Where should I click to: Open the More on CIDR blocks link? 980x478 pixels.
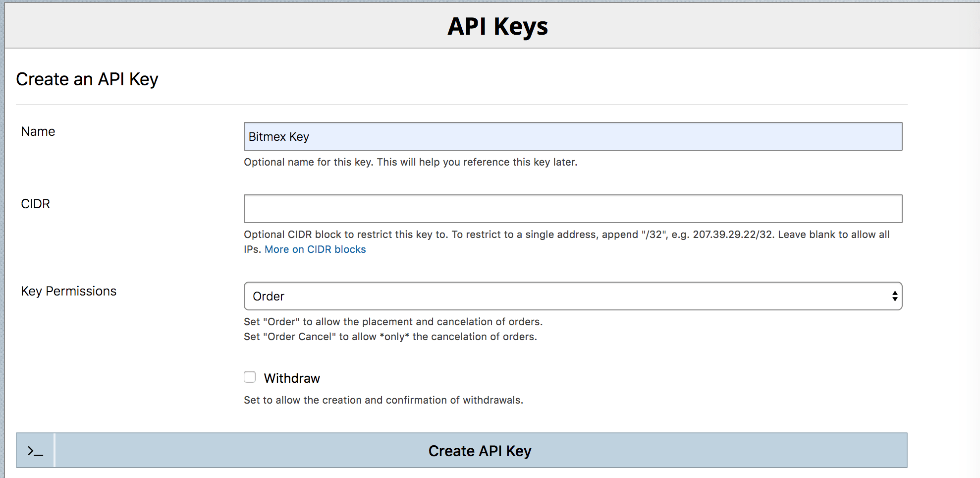pos(315,249)
